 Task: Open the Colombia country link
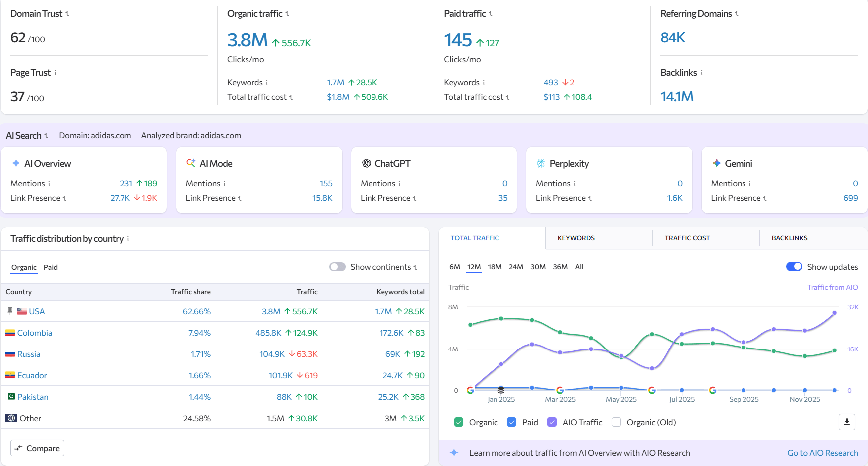click(x=35, y=333)
